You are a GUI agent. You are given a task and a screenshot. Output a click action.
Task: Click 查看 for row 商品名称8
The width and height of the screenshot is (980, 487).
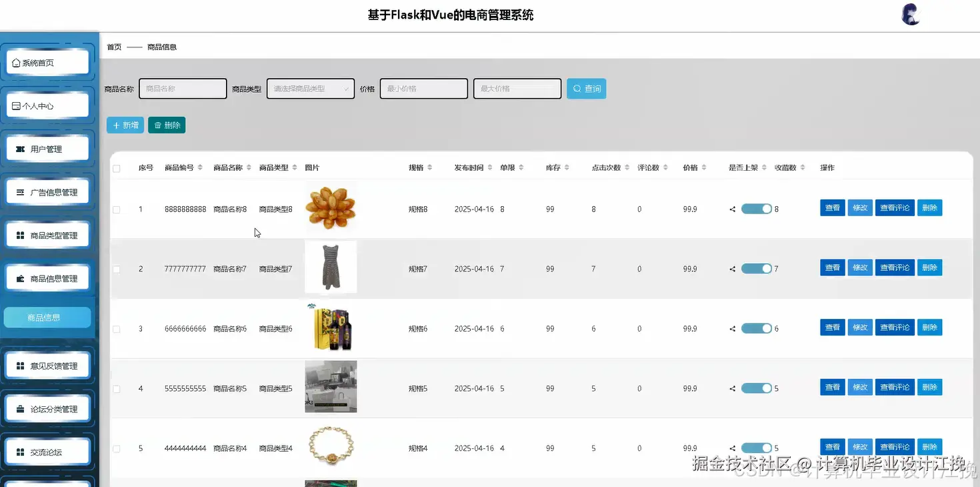pos(833,207)
